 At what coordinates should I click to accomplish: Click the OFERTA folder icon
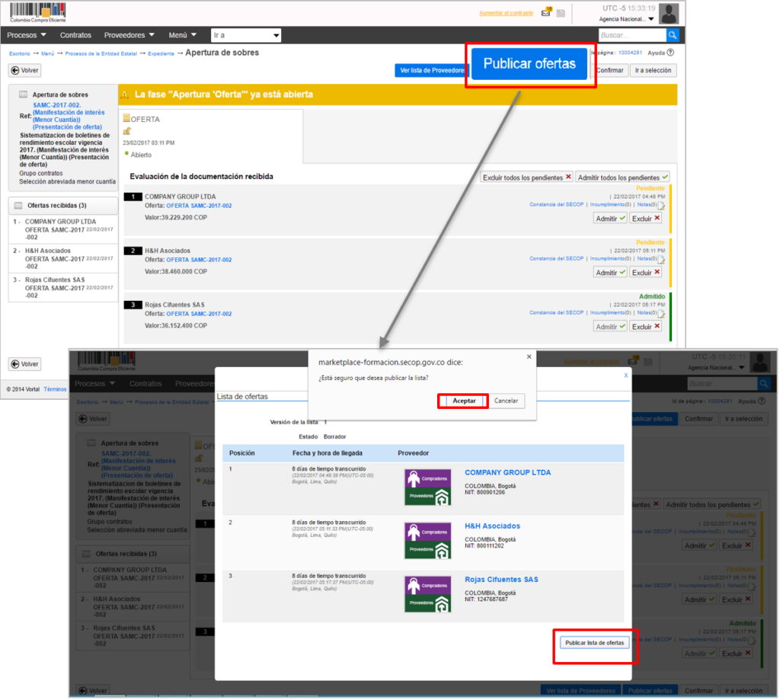coord(126,119)
